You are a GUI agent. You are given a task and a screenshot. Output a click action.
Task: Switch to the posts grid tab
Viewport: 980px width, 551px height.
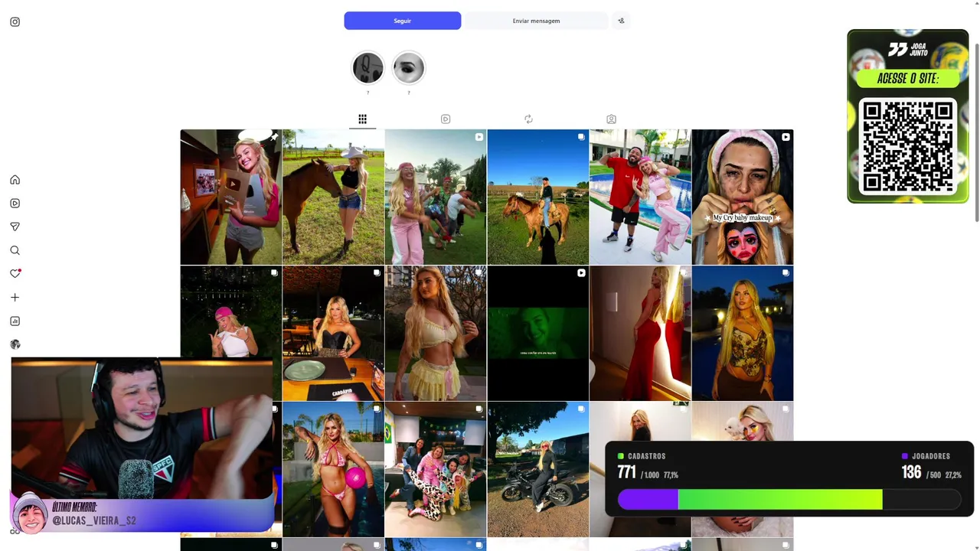[363, 119]
